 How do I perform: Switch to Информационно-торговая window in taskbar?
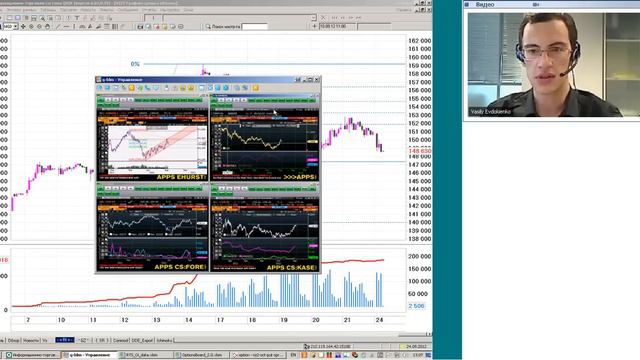32,355
